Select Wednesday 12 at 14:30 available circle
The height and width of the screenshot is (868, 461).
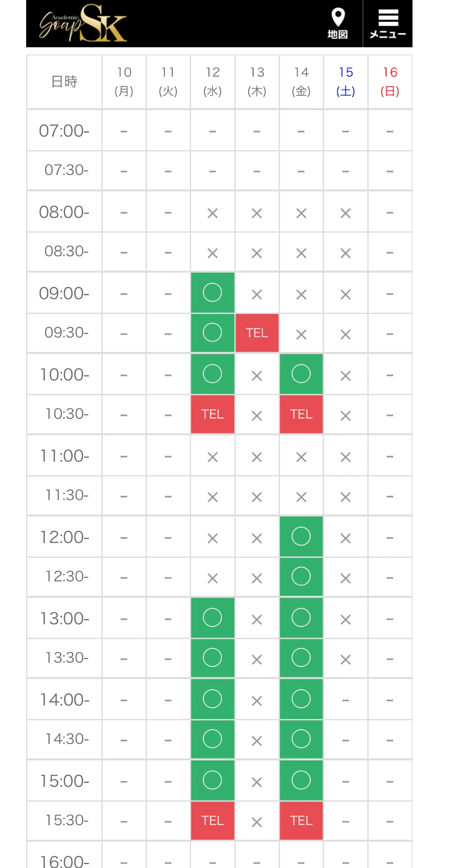point(212,739)
